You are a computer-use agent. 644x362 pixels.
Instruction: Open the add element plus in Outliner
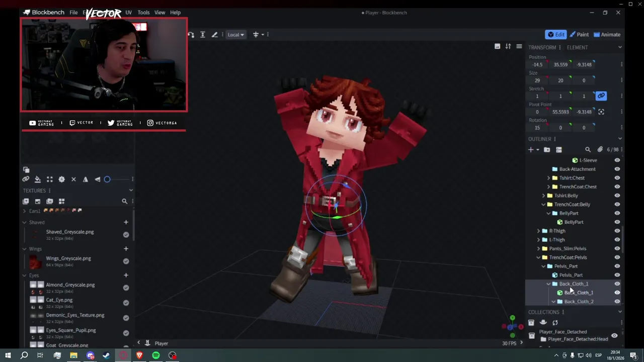click(x=531, y=149)
